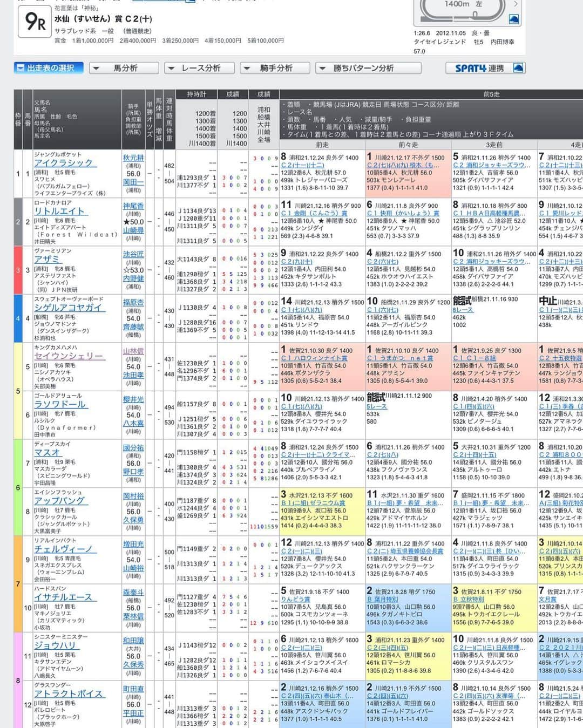
Task: Open race link B 立秋特別
Action: pyautogui.click(x=468, y=600)
